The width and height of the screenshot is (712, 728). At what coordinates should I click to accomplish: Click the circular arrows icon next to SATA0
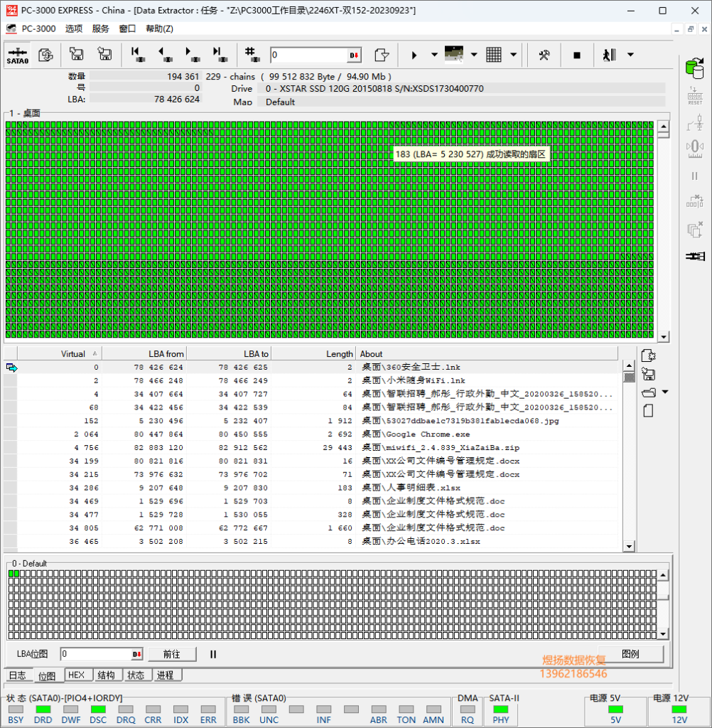click(45, 55)
